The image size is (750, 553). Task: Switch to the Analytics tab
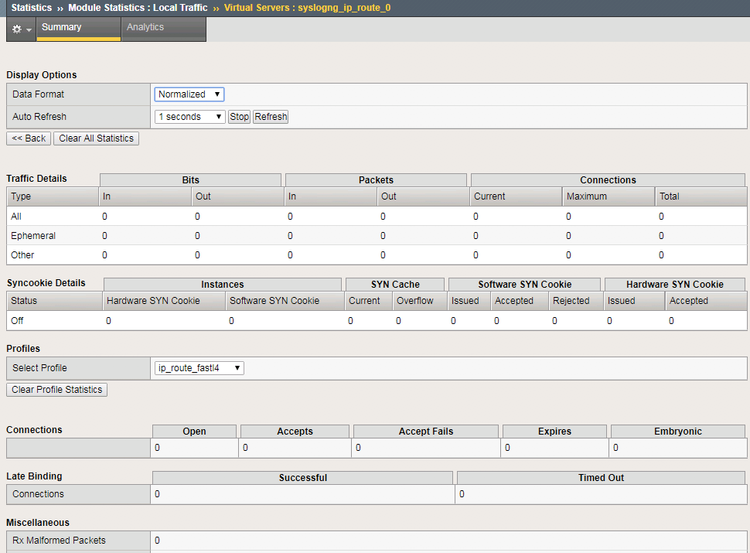pos(145,28)
